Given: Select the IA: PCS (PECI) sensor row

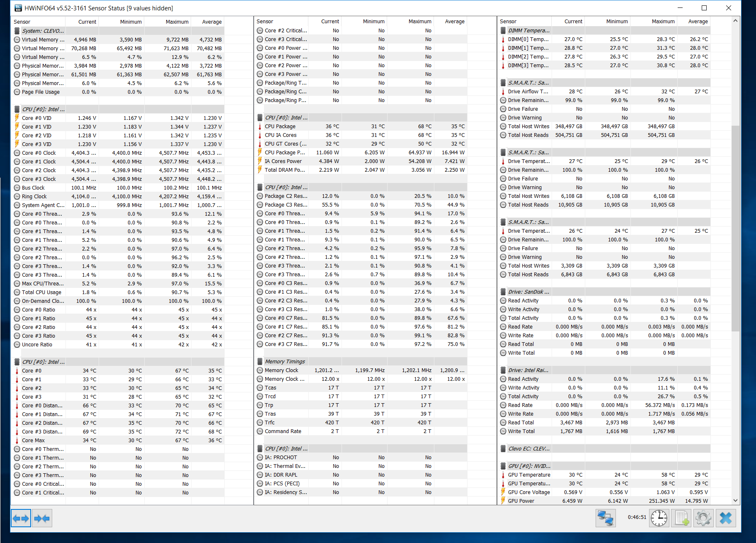Looking at the screenshot, I should (361, 484).
